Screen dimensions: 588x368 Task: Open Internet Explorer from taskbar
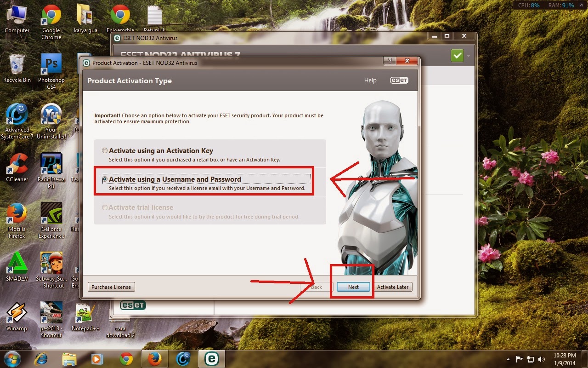pyautogui.click(x=41, y=359)
